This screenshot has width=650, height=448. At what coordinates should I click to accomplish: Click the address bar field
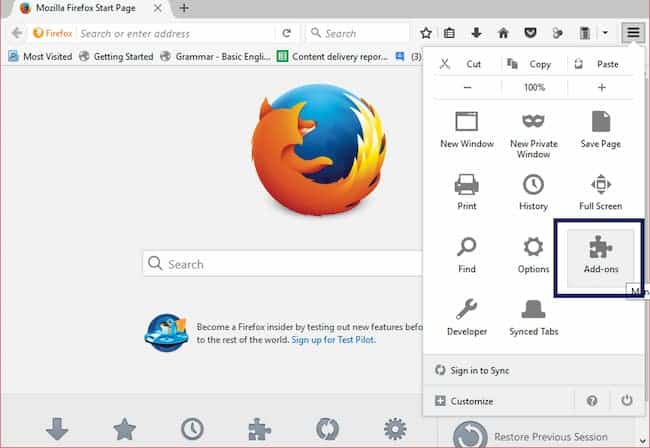pyautogui.click(x=177, y=33)
